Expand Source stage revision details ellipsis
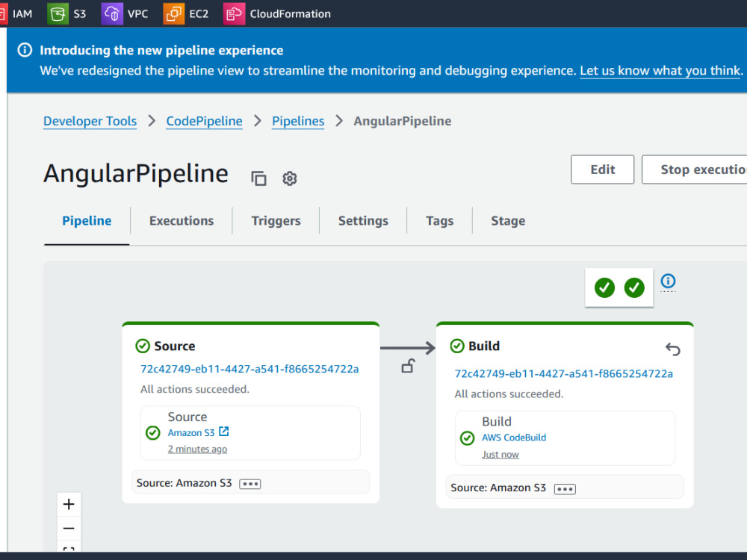Image resolution: width=747 pixels, height=560 pixels. (x=250, y=484)
